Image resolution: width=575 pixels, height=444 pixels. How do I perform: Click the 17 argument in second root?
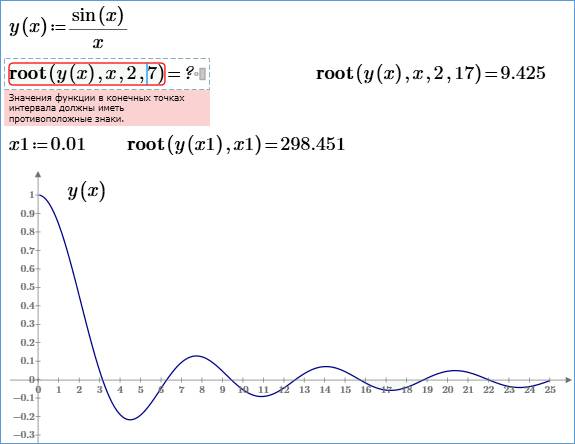click(x=465, y=73)
